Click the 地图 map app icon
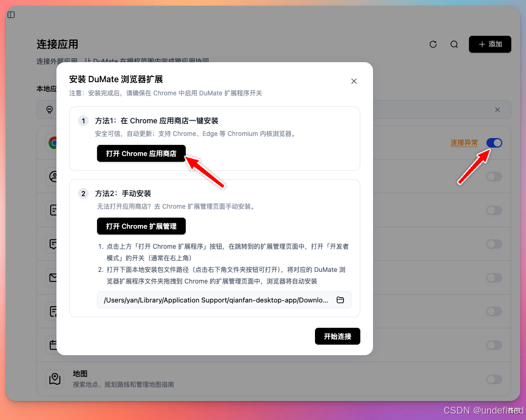 click(55, 379)
